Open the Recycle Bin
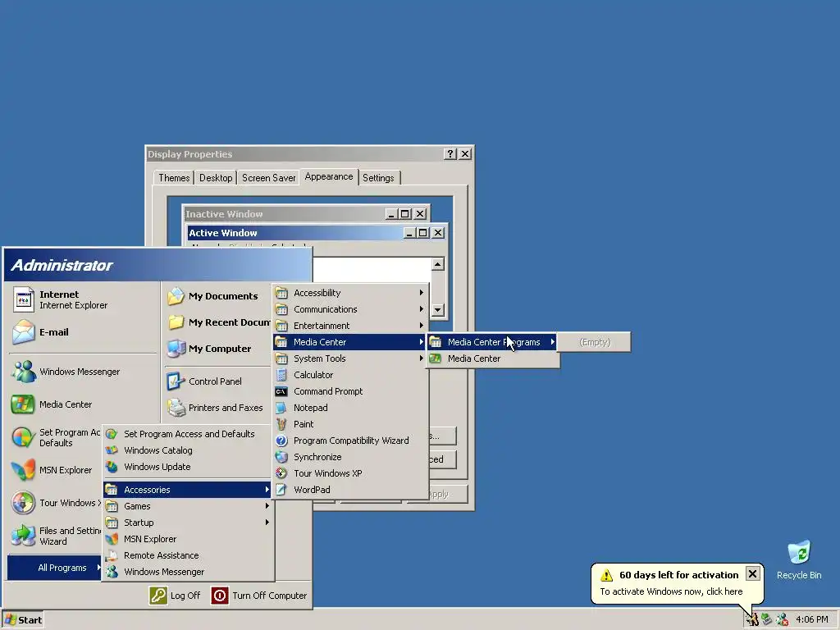Image resolution: width=840 pixels, height=630 pixels. (799, 559)
